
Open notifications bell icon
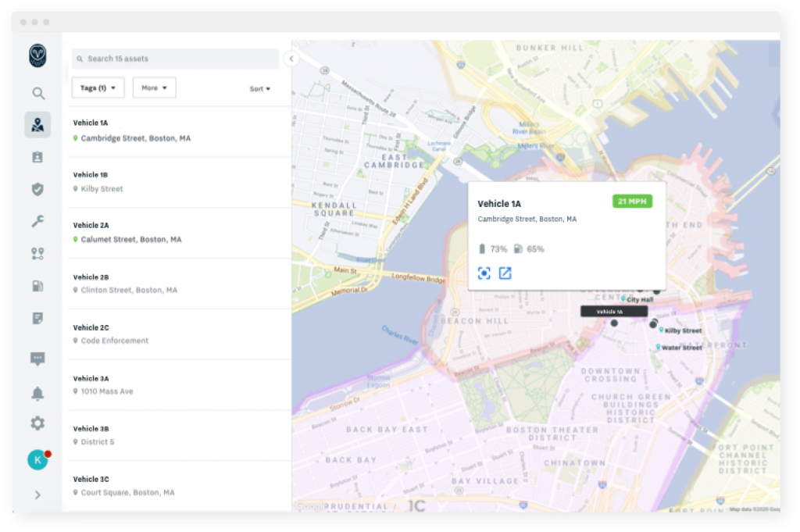37,393
